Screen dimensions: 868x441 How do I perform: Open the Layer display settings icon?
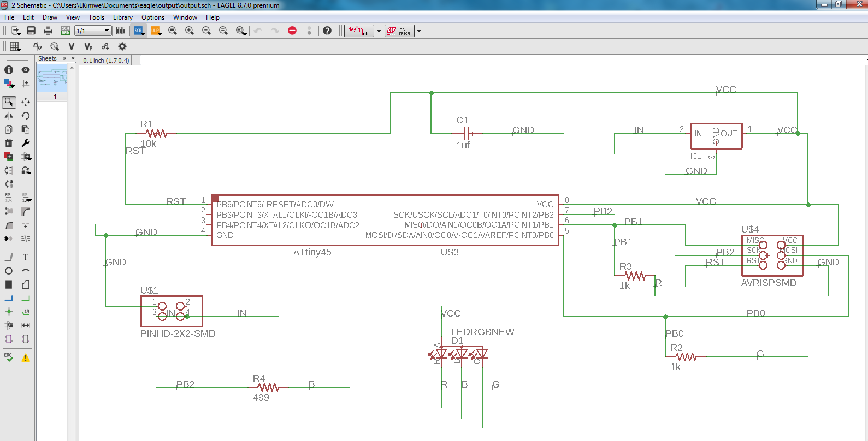9,84
